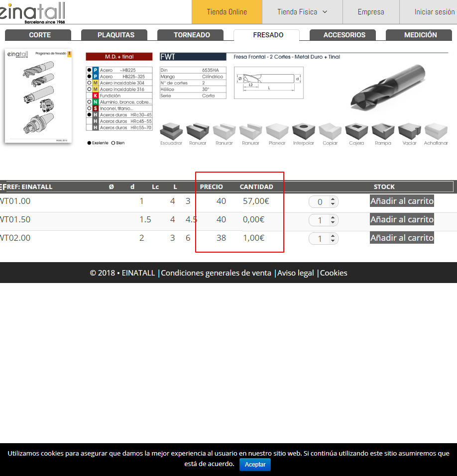Screen dimensions: 457x476
Task: Click Iniciar sesión in top navigation
Action: pyautogui.click(x=434, y=12)
